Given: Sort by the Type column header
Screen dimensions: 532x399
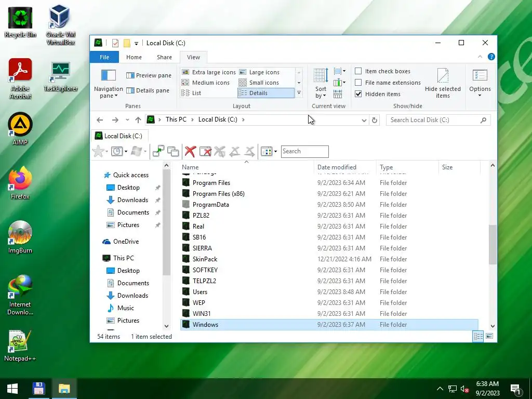Looking at the screenshot, I should pyautogui.click(x=407, y=167).
